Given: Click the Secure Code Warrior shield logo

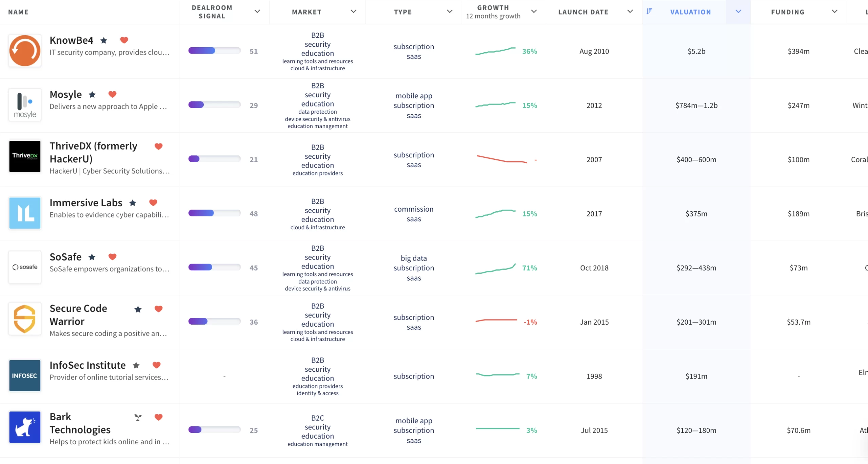Looking at the screenshot, I should coord(25,319).
